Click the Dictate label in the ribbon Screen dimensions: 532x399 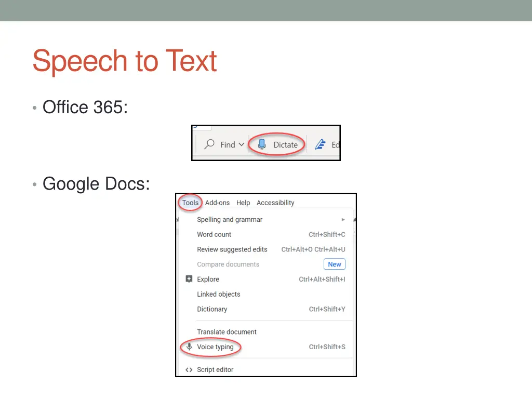pyautogui.click(x=285, y=145)
